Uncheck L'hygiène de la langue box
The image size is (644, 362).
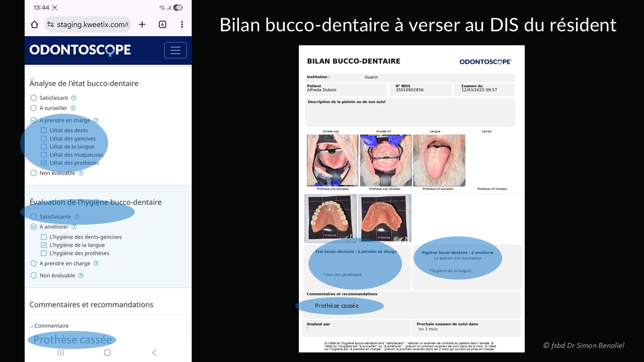(44, 245)
